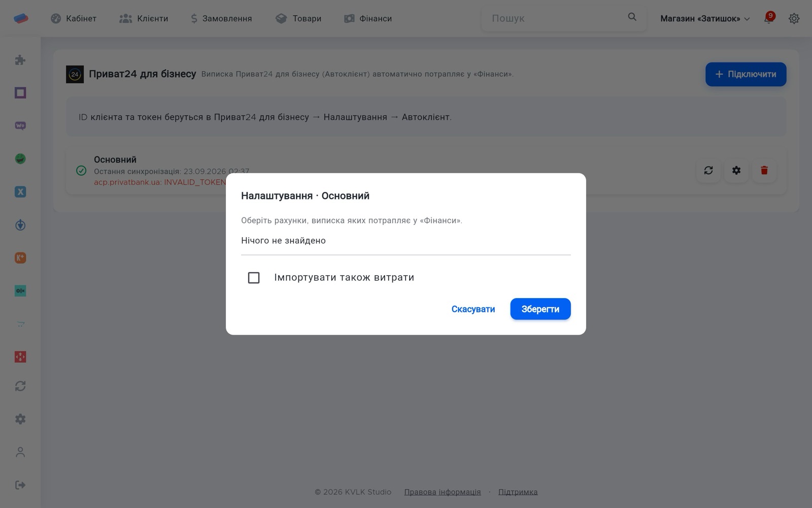
Task: Open the Клієнти menu
Action: point(144,18)
